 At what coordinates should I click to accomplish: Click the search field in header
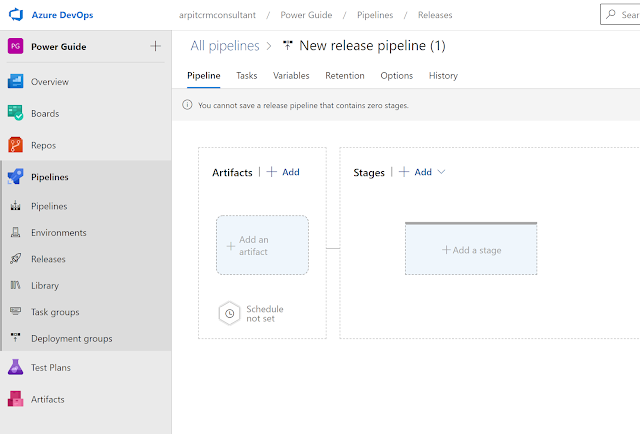pyautogui.click(x=620, y=15)
